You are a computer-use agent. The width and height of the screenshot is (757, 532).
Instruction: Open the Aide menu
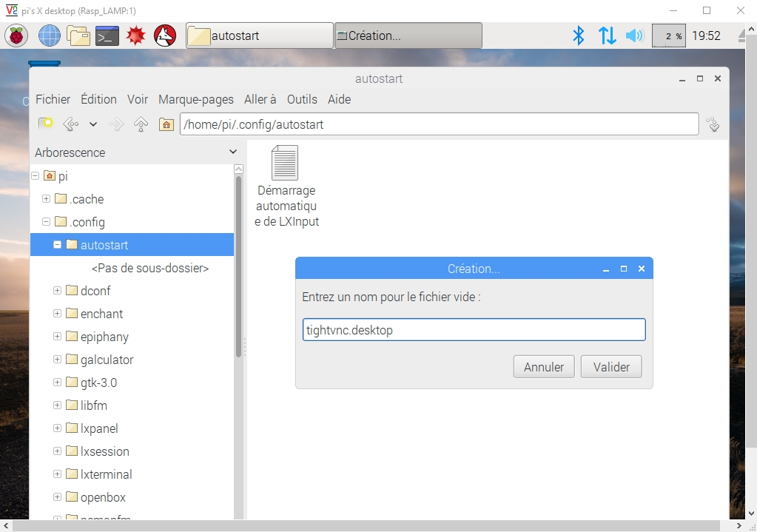click(x=340, y=99)
